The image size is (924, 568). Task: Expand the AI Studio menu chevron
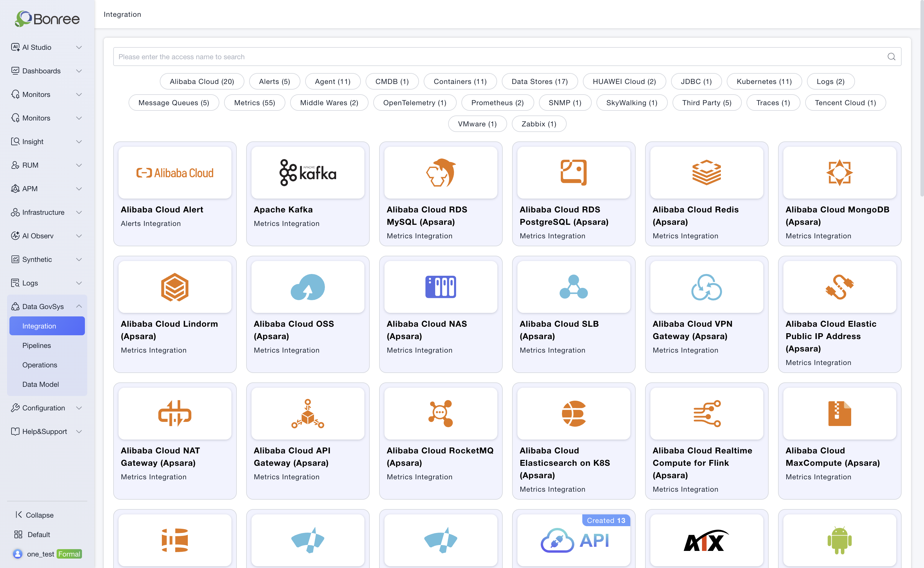pos(79,47)
